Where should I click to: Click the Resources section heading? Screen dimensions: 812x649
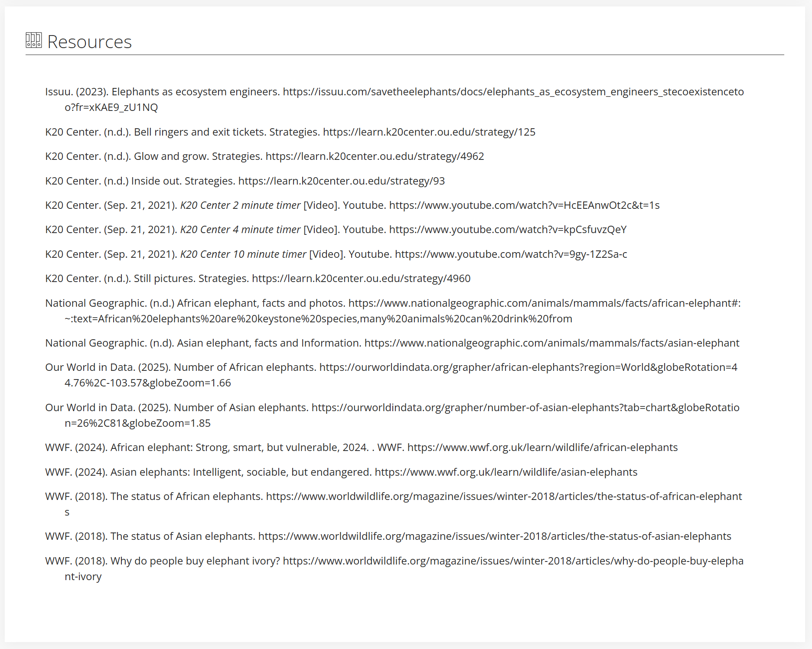click(89, 42)
